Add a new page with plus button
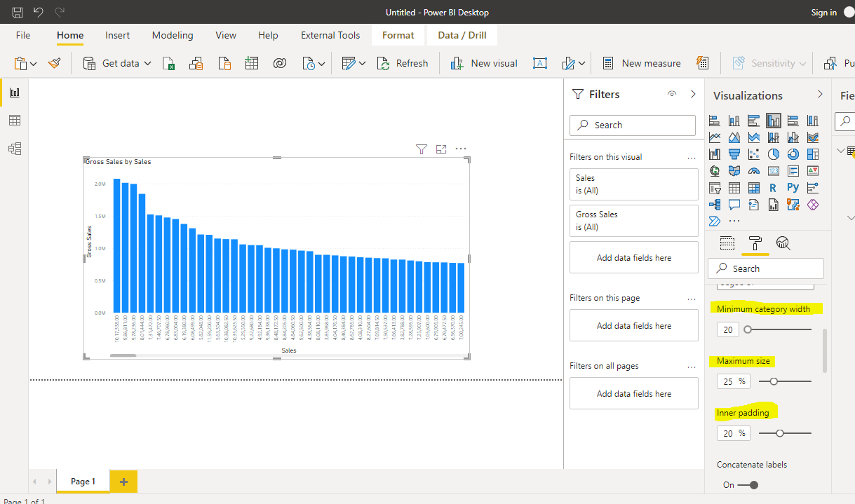Screen dimensions: 855x504 (124, 482)
